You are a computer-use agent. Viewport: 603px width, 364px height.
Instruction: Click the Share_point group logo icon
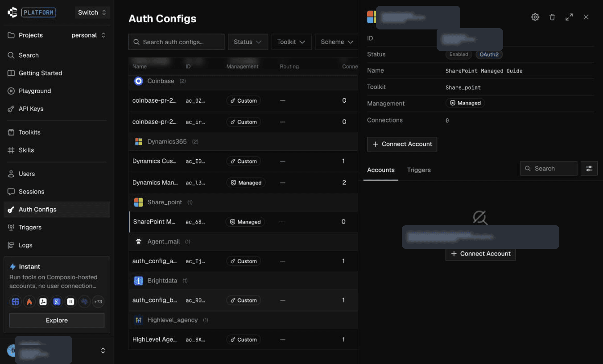pos(138,202)
